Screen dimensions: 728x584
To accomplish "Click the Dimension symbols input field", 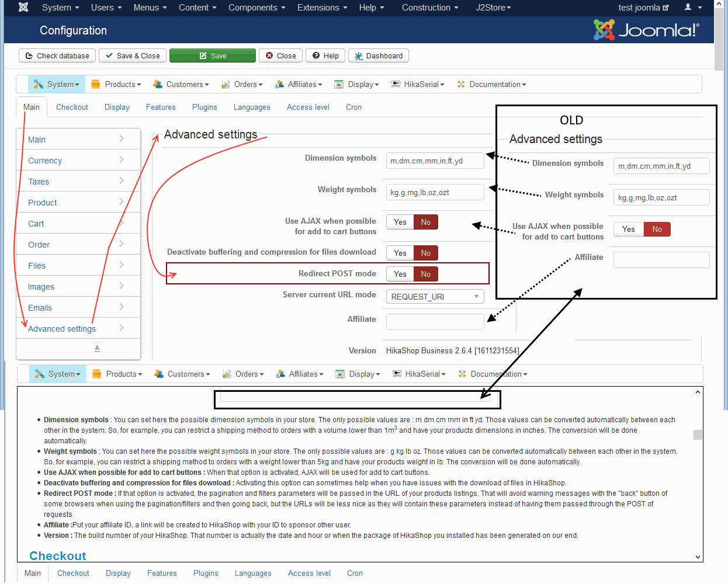I will click(x=435, y=161).
